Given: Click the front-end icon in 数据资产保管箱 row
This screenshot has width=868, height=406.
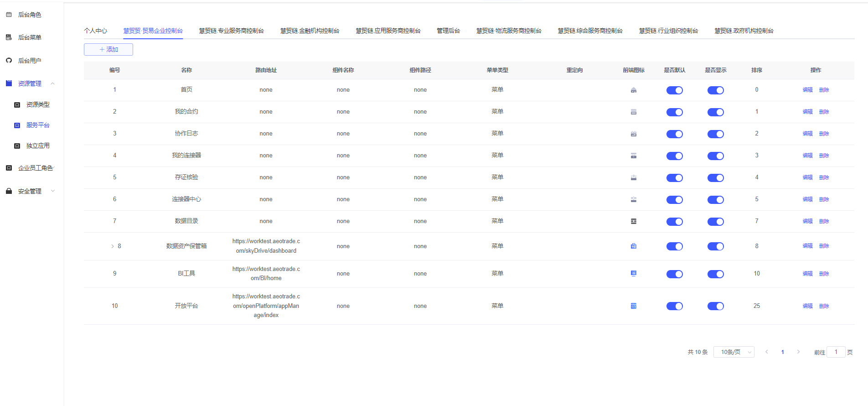Looking at the screenshot, I should point(633,246).
